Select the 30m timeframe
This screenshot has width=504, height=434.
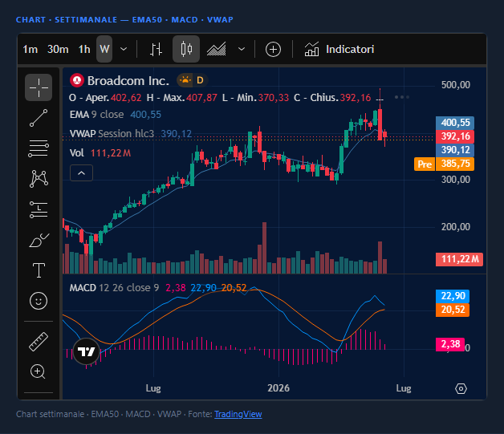tap(58, 49)
